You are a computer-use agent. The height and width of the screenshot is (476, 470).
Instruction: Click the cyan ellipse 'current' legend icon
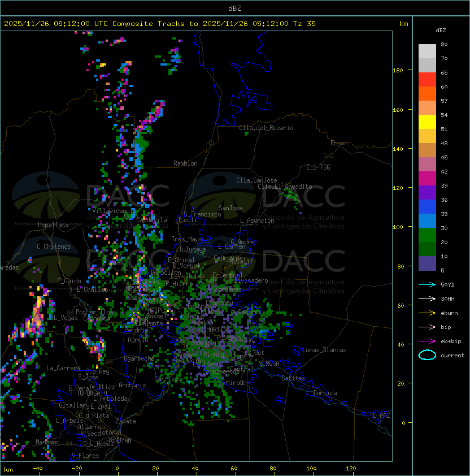427,355
